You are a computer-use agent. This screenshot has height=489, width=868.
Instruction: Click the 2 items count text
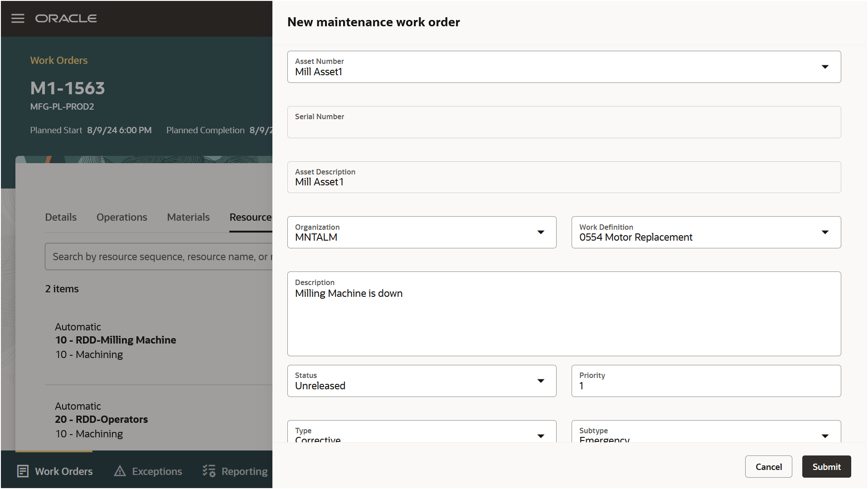click(62, 289)
